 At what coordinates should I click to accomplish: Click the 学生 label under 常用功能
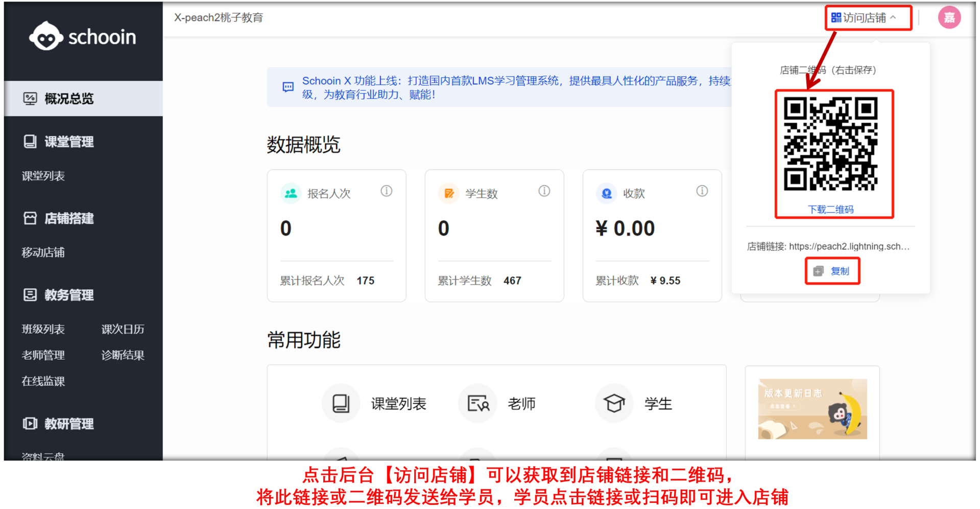click(x=658, y=404)
